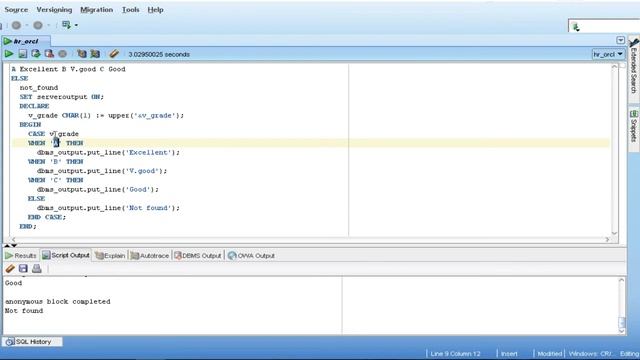Switch to the Autotrace tab
The height and width of the screenshot is (360, 640).
pos(150,256)
